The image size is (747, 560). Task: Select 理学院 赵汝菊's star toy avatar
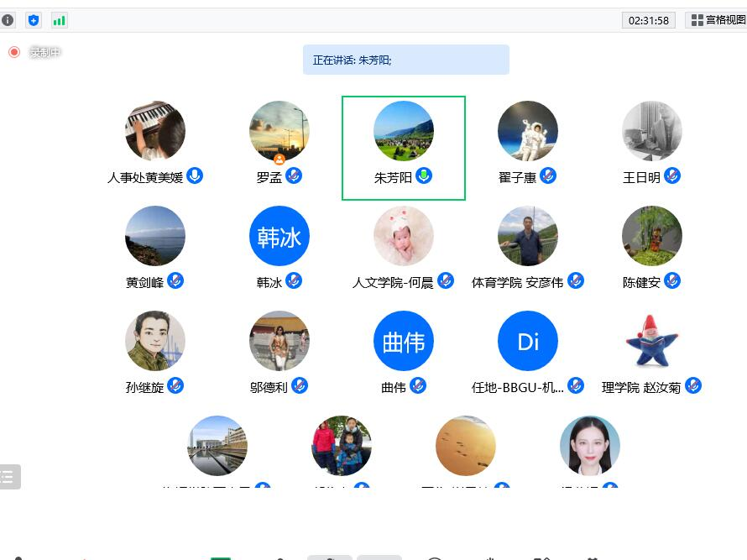tap(652, 341)
